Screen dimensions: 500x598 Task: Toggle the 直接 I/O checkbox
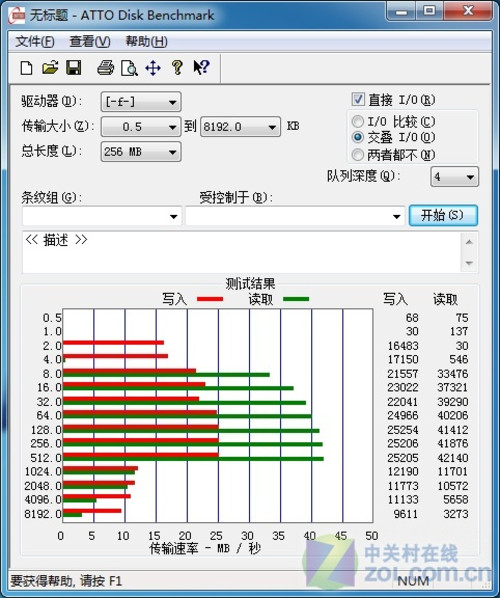point(358,100)
